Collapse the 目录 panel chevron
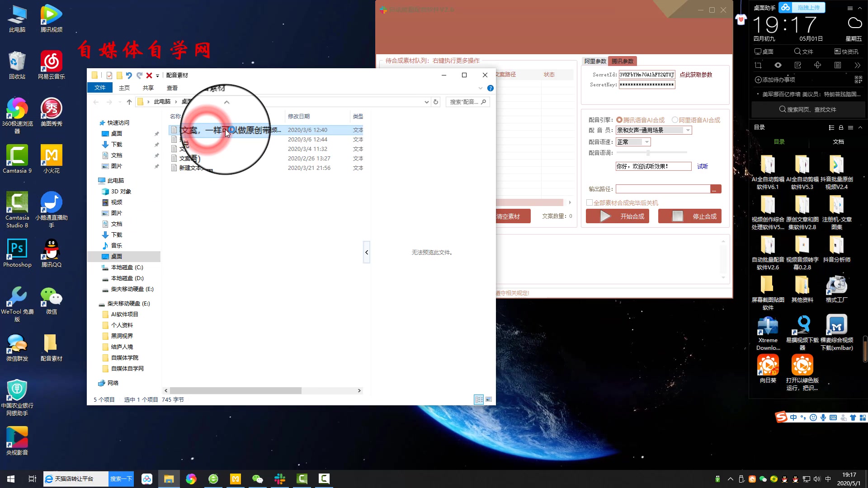Screen dimensions: 868x488 click(x=860, y=128)
